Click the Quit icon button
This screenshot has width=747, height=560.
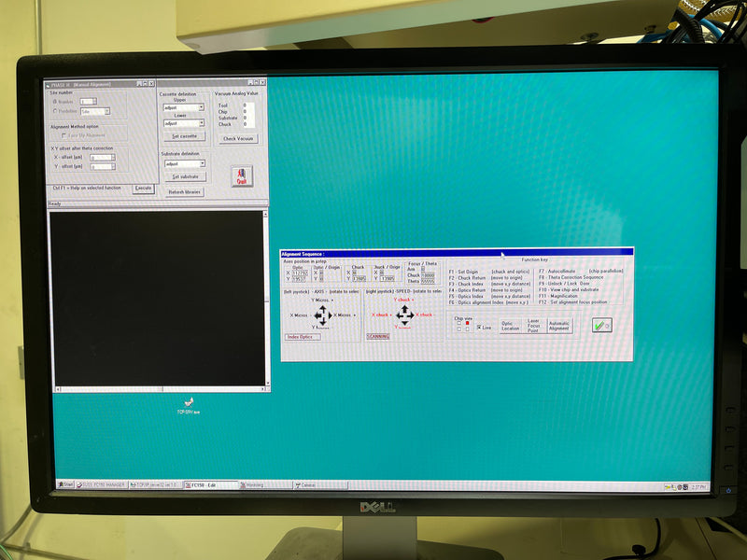tap(241, 176)
